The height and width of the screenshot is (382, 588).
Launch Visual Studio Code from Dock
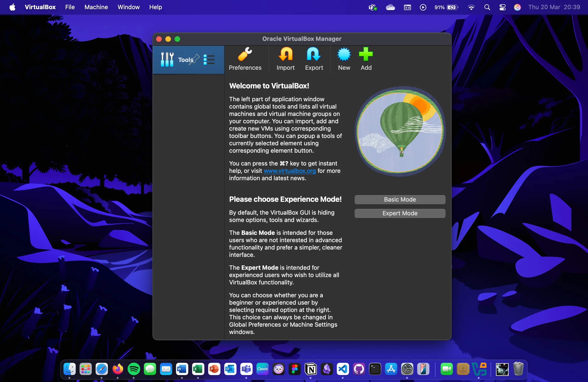tap(342, 369)
